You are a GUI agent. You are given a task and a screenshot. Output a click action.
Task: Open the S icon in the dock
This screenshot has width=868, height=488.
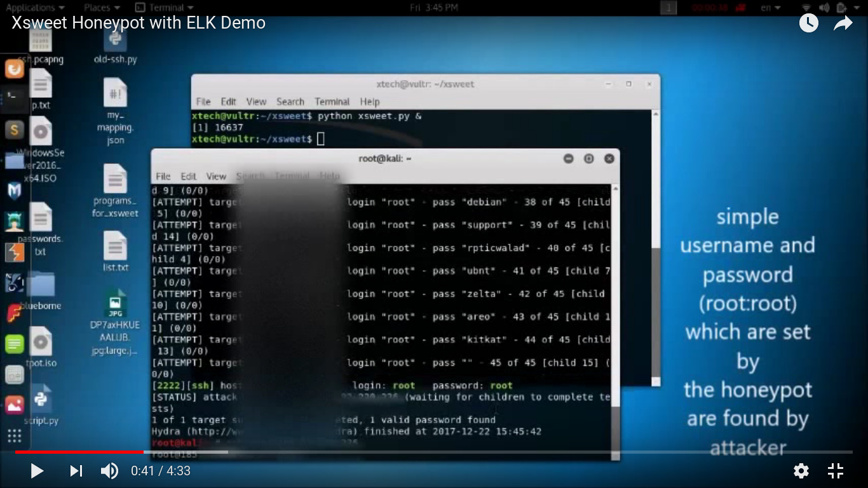[14, 130]
